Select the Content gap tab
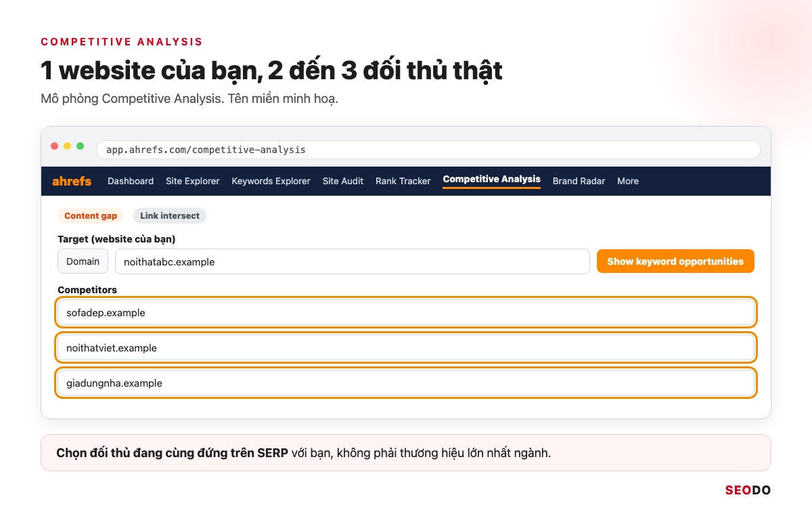Image resolution: width=812 pixels, height=512 pixels. click(91, 216)
